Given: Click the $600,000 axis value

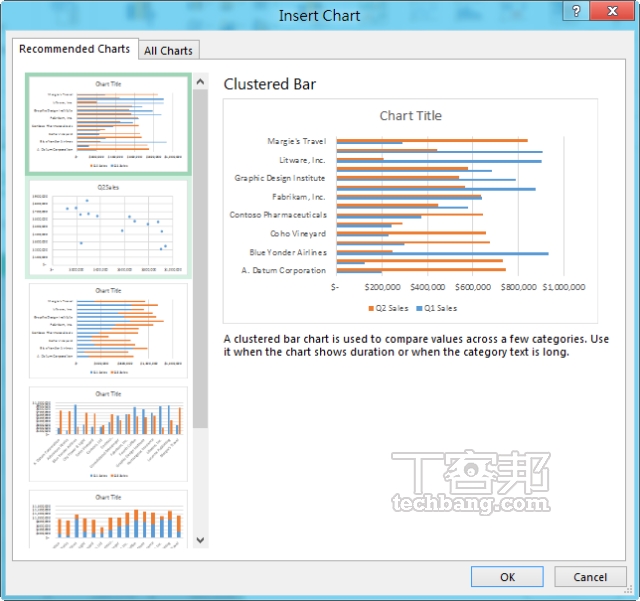Looking at the screenshot, I should pos(473,287).
